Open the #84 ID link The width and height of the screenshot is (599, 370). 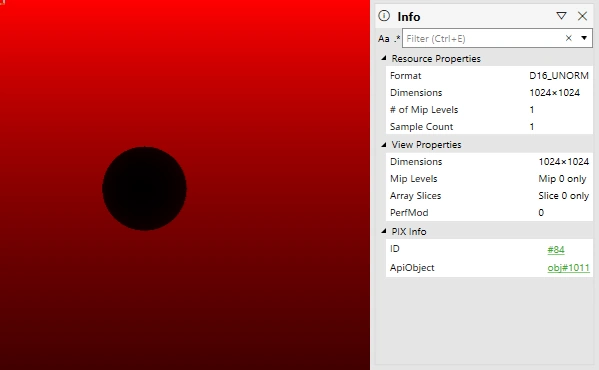tap(555, 250)
